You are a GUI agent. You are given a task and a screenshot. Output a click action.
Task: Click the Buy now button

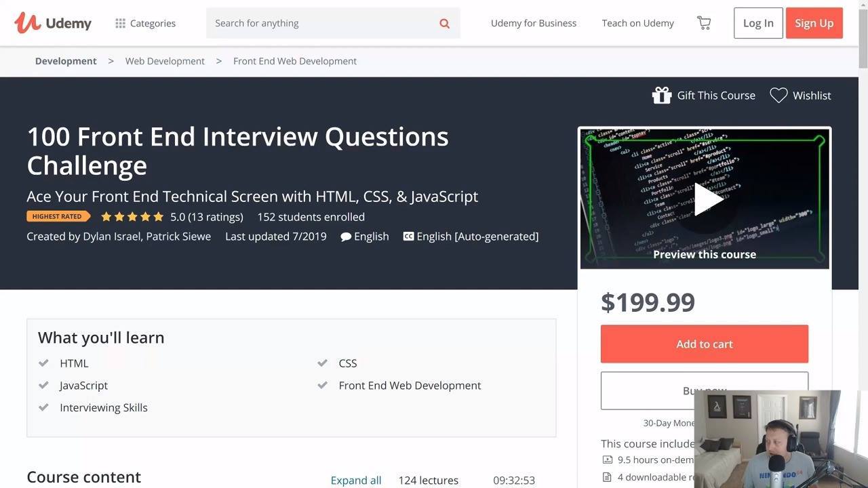click(705, 390)
